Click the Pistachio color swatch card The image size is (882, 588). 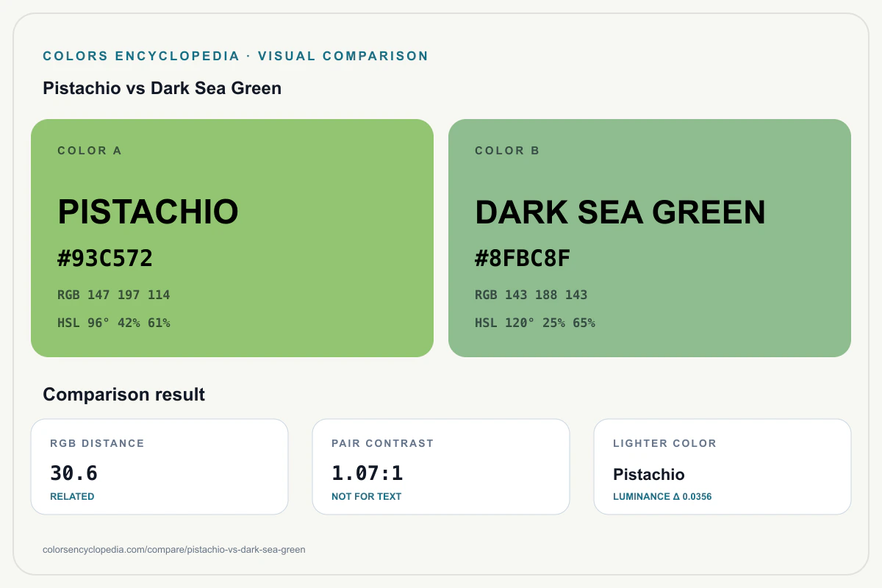coord(232,238)
